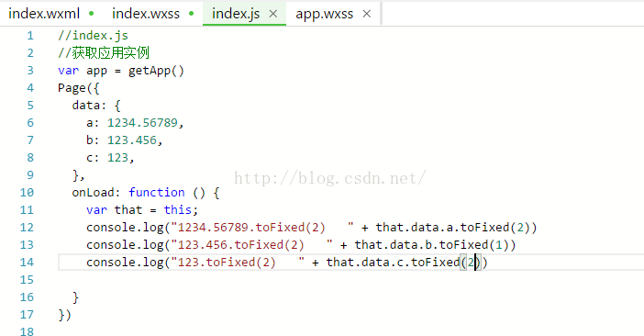
Task: Place cursor on getApp() call
Action: pyautogui.click(x=156, y=71)
